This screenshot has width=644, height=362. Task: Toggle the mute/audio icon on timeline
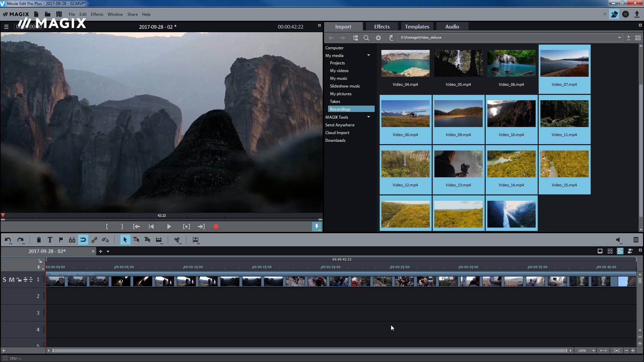coord(618,240)
